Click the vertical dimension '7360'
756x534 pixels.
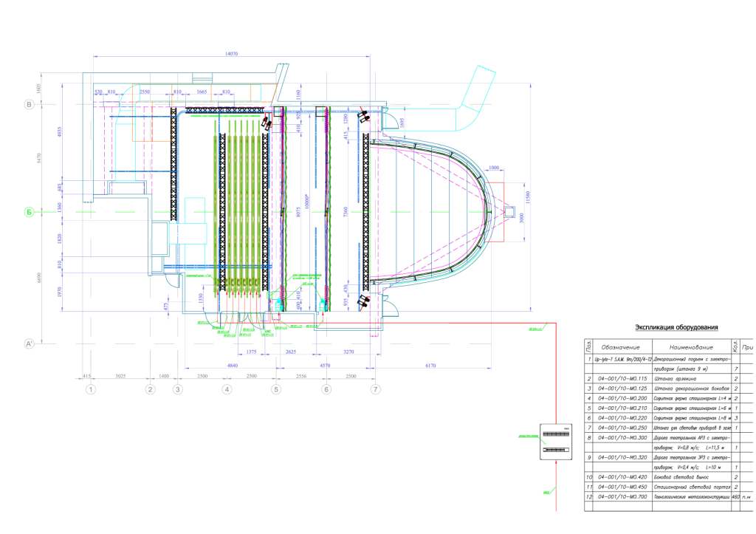346,212
